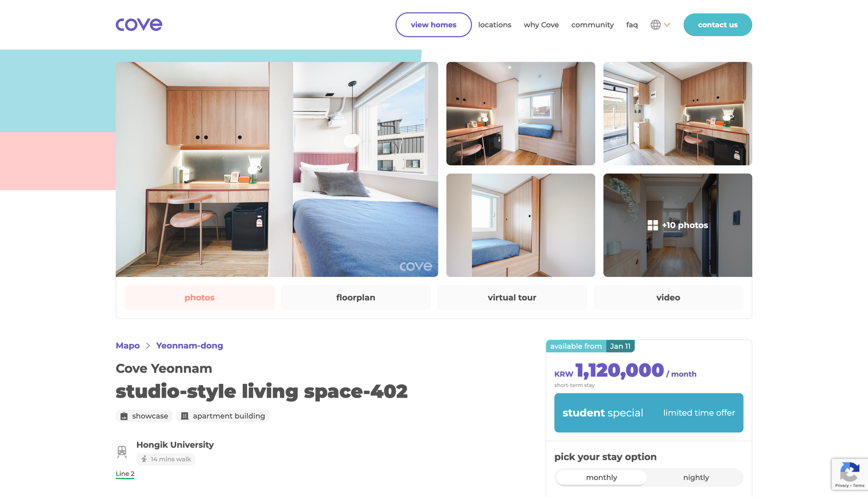This screenshot has width=868, height=497.
Task: Click the showcase tag icon
Action: tap(124, 416)
